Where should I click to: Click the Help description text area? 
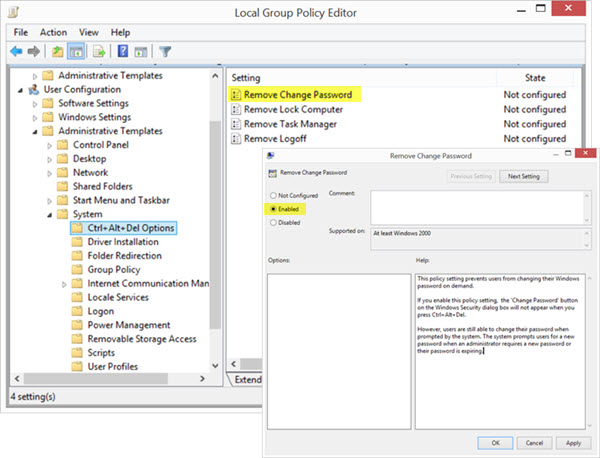(500, 351)
